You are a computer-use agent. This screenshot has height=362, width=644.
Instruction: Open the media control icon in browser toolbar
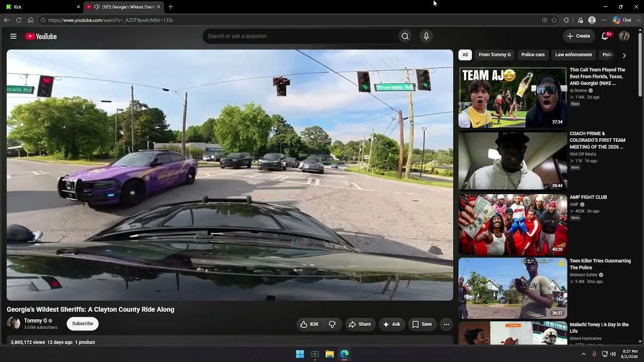point(580,20)
